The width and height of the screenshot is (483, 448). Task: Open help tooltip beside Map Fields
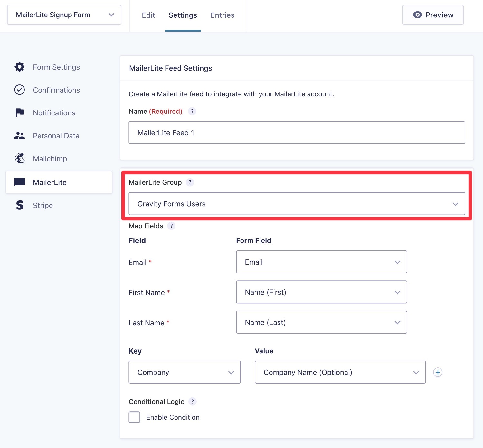(x=171, y=226)
